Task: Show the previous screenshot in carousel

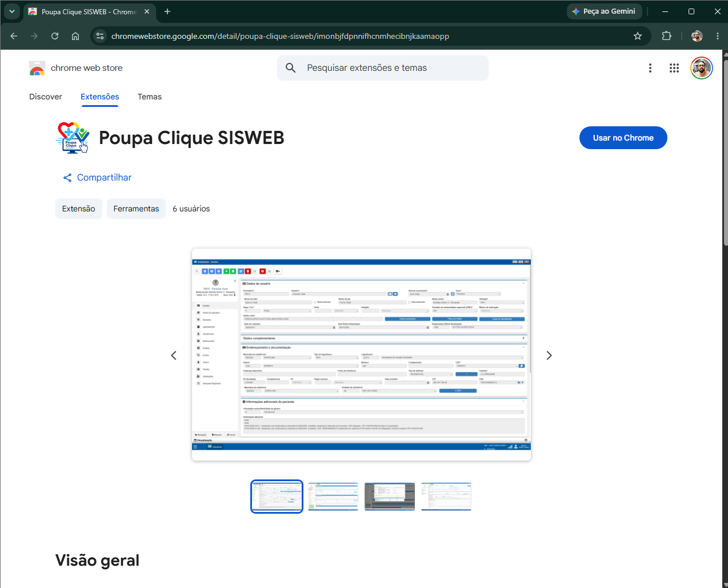Action: 174,355
